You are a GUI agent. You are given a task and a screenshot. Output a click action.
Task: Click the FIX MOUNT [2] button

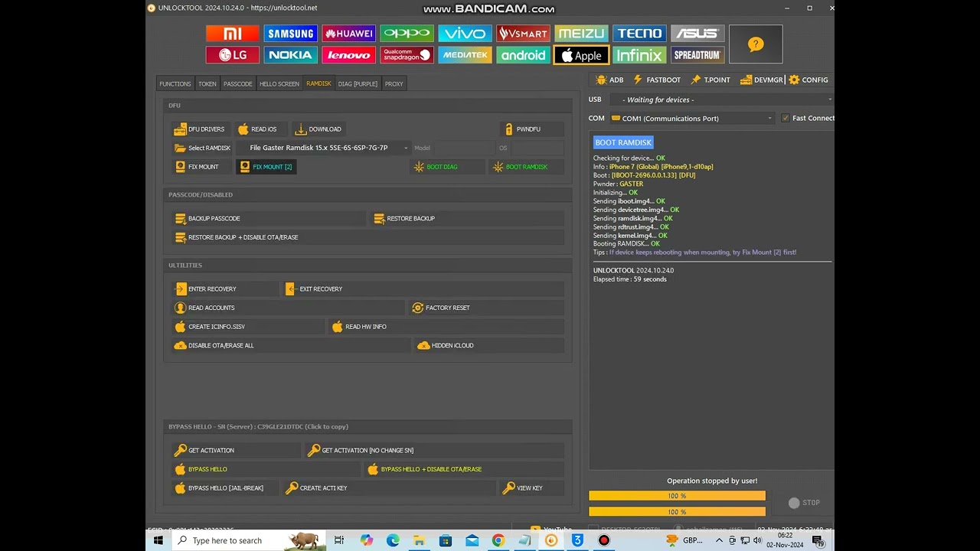(266, 167)
